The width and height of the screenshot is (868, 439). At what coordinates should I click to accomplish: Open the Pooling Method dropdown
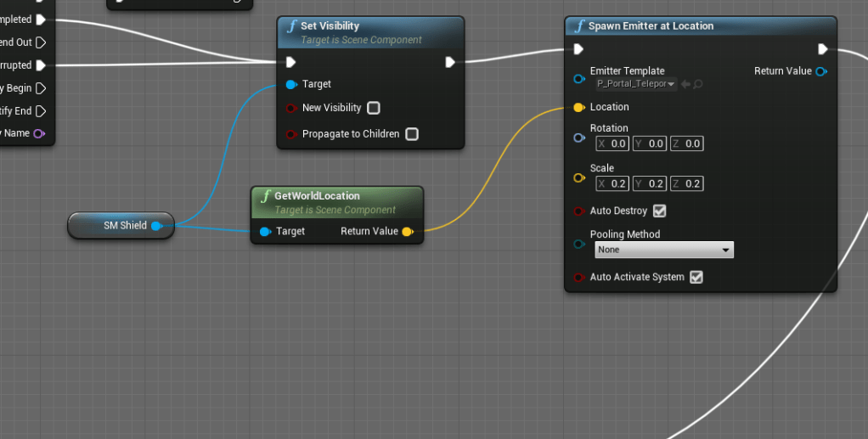click(663, 250)
